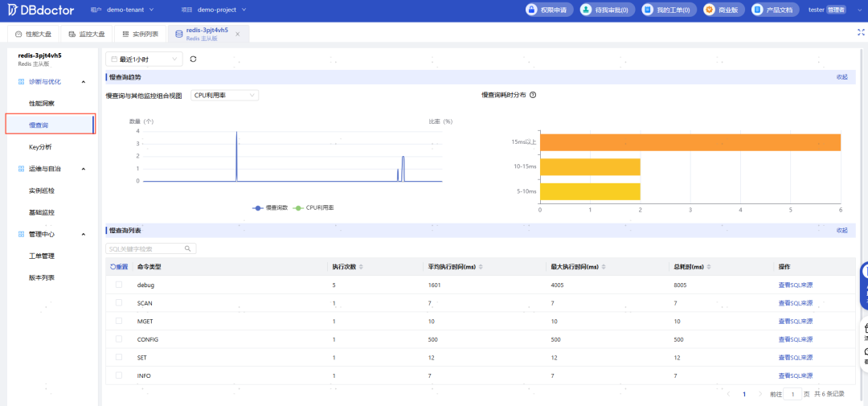Click the fullscreen expand icon at top right
Screen dimensions: 868x406
[861, 33]
